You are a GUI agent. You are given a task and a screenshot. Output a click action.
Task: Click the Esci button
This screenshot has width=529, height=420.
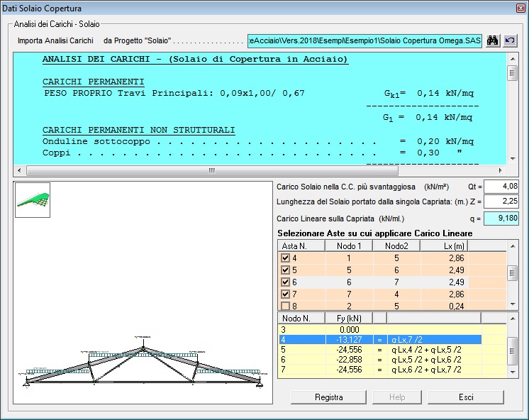(x=466, y=397)
